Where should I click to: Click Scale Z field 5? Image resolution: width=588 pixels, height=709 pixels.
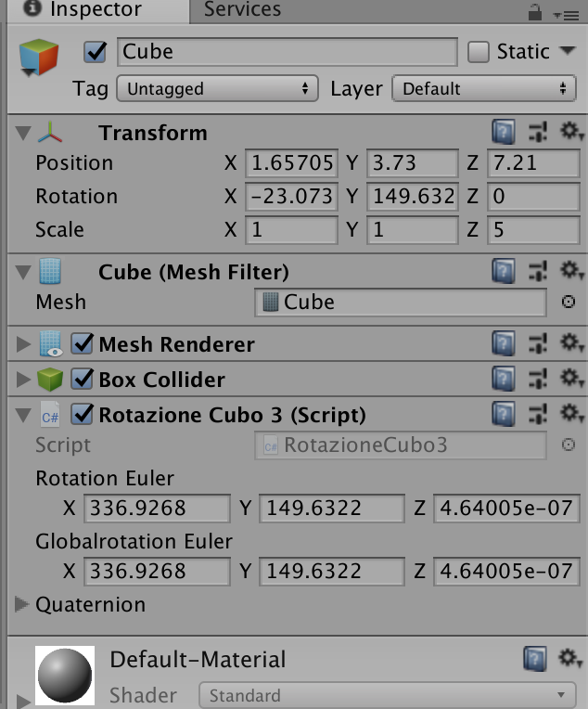[533, 230]
